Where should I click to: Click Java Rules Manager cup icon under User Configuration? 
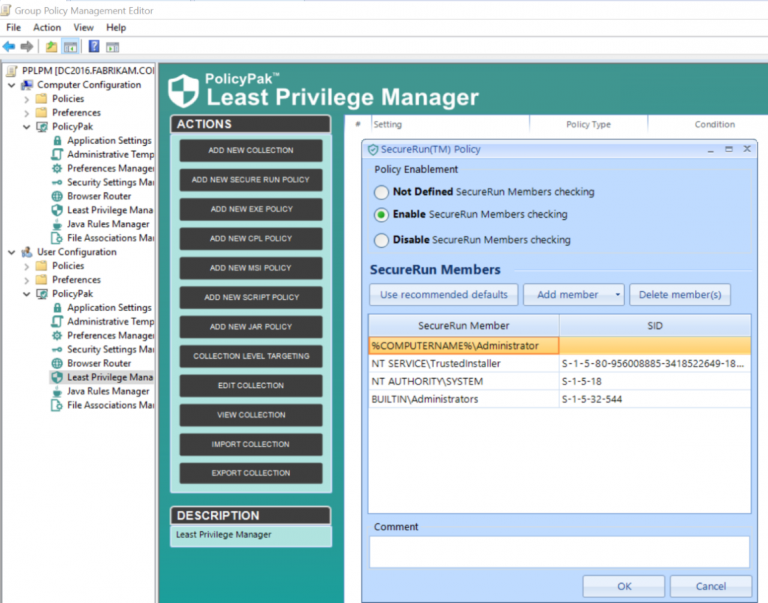(x=57, y=391)
